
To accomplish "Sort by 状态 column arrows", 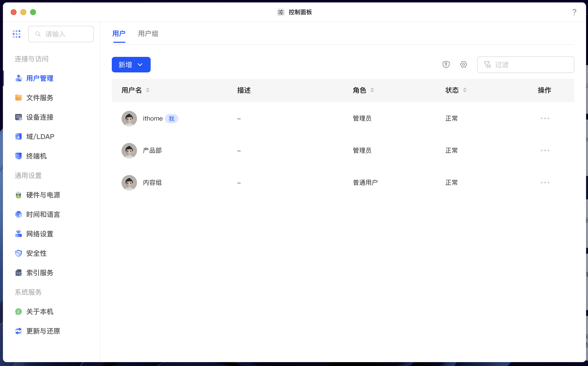I will [465, 90].
